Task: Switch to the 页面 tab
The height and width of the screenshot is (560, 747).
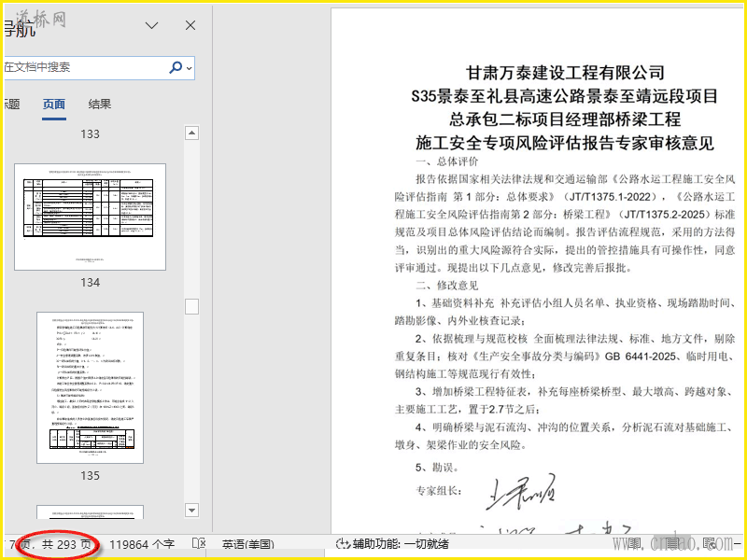Action: (x=54, y=105)
